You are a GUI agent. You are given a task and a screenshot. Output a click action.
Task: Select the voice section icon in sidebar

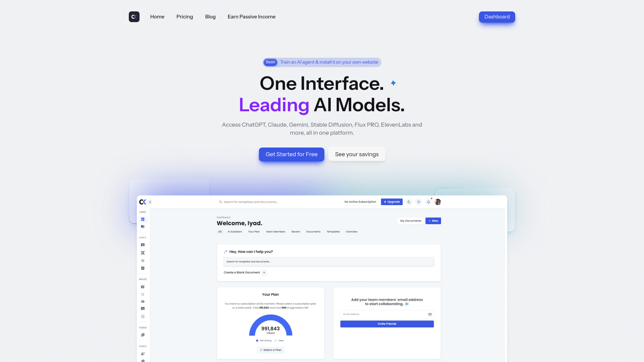pyautogui.click(x=143, y=354)
